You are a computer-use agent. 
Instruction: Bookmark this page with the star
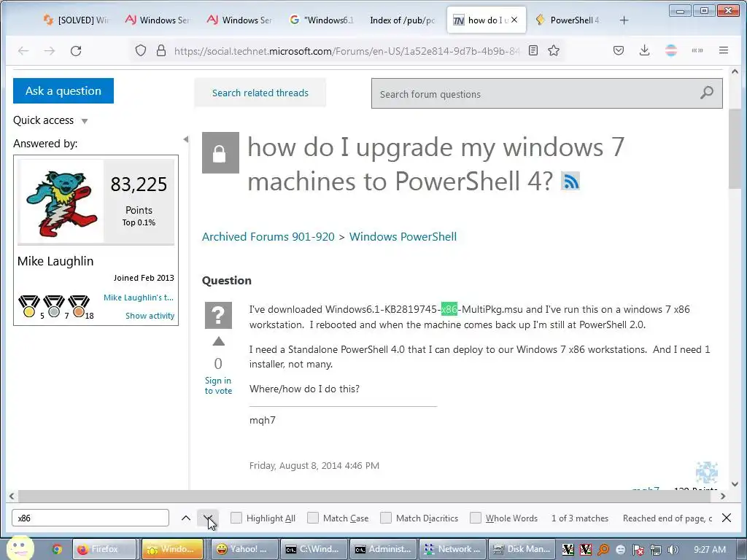(554, 50)
